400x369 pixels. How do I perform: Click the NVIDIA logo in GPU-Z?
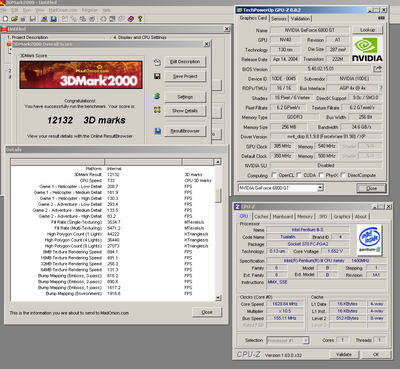point(367,49)
